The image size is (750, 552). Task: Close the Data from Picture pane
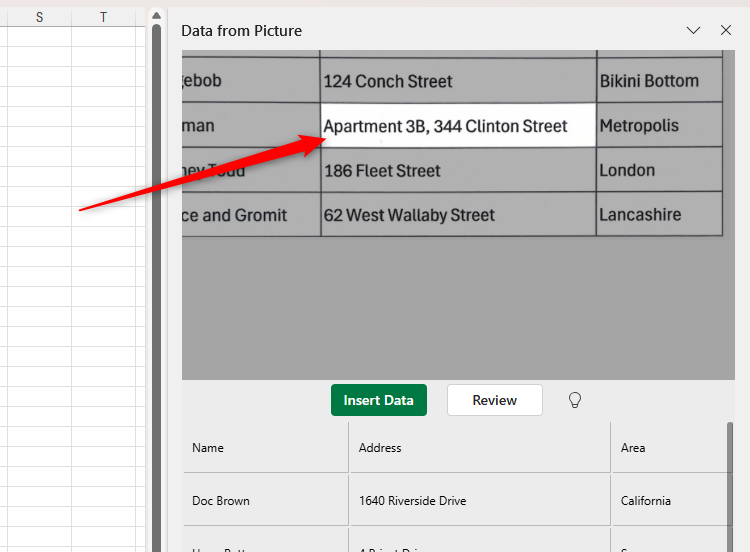pyautogui.click(x=726, y=31)
